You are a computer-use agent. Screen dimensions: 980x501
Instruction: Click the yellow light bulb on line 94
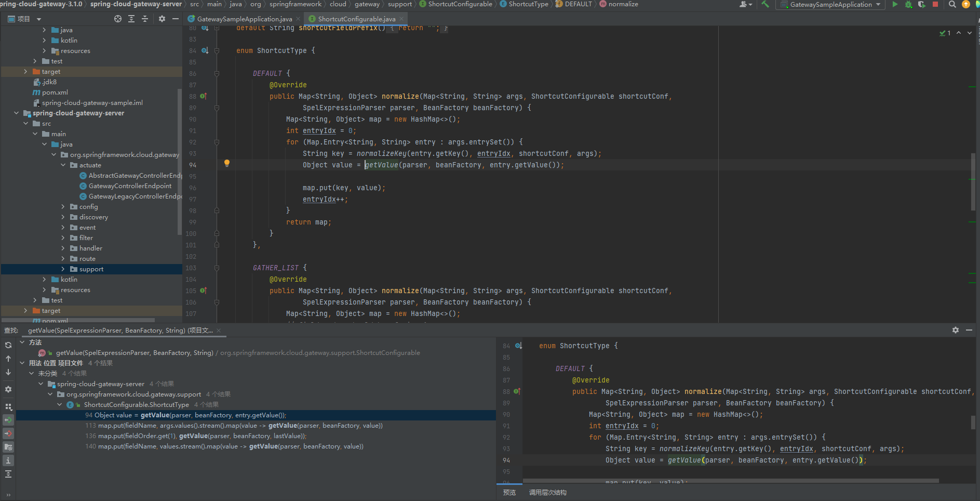[226, 163]
